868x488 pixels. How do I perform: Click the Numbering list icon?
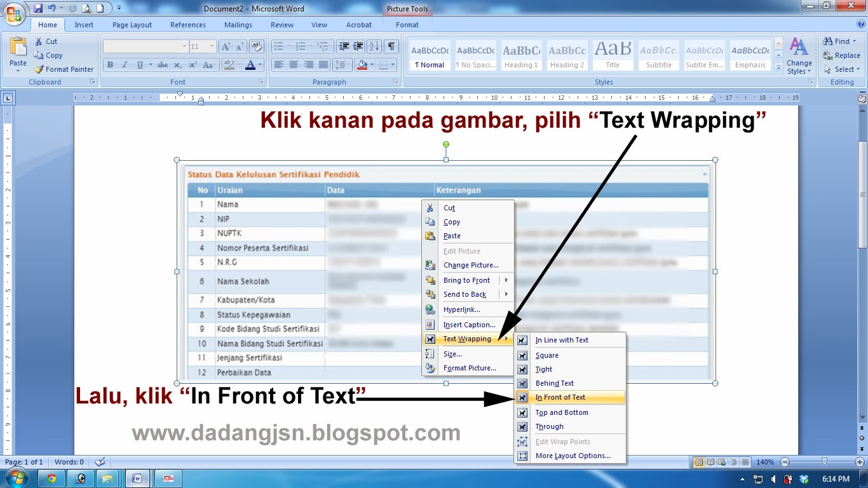point(301,46)
